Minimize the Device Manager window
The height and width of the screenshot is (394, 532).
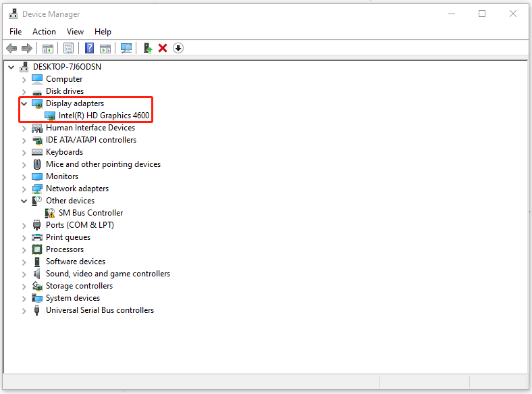(452, 14)
